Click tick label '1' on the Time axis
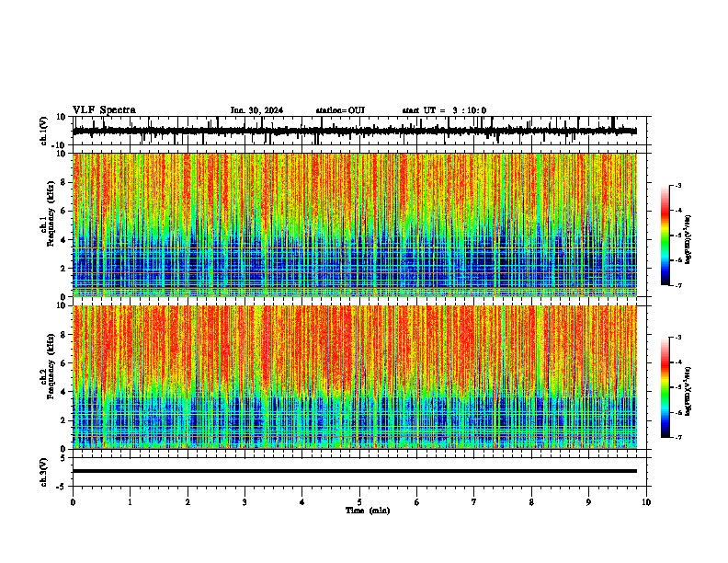Screen dimensions: 728x563 [130, 502]
